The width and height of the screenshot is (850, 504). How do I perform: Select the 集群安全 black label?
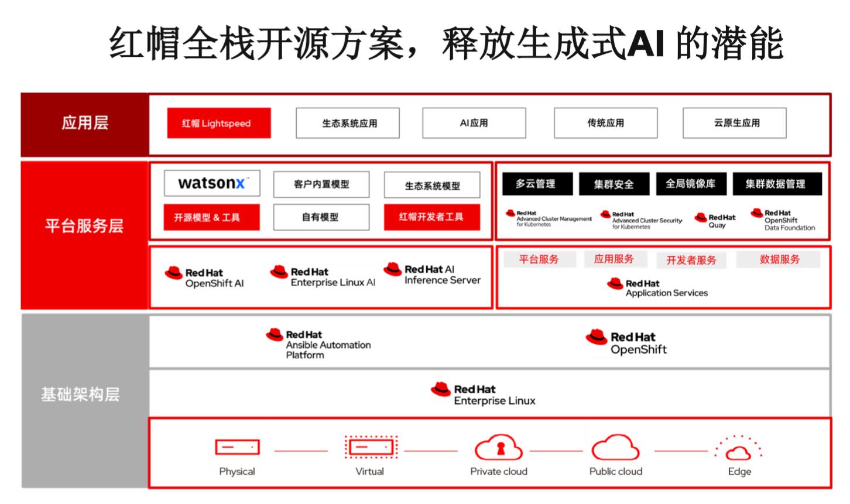[x=613, y=184]
